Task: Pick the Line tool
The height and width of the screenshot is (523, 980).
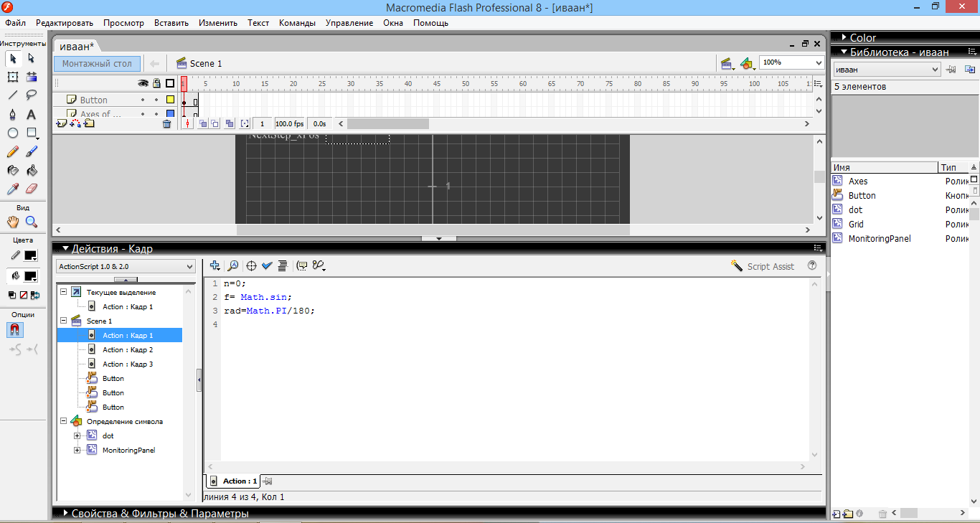Action: pos(13,95)
